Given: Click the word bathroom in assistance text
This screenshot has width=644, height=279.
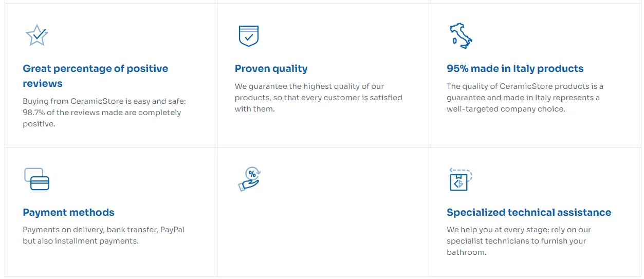Looking at the screenshot, I should [466, 252].
